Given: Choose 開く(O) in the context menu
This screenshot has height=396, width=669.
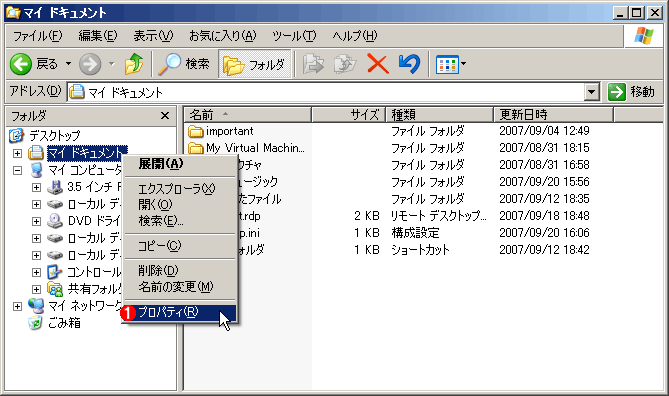Looking at the screenshot, I should click(x=180, y=205).
